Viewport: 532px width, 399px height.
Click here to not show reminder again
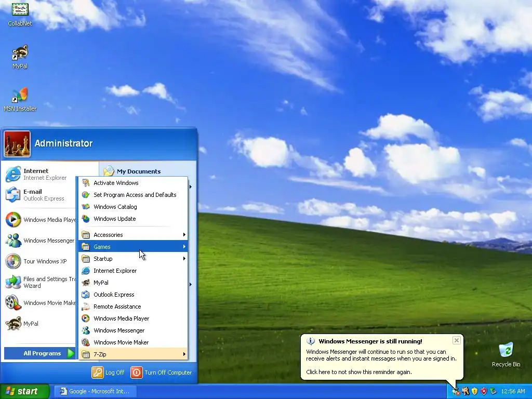(359, 372)
